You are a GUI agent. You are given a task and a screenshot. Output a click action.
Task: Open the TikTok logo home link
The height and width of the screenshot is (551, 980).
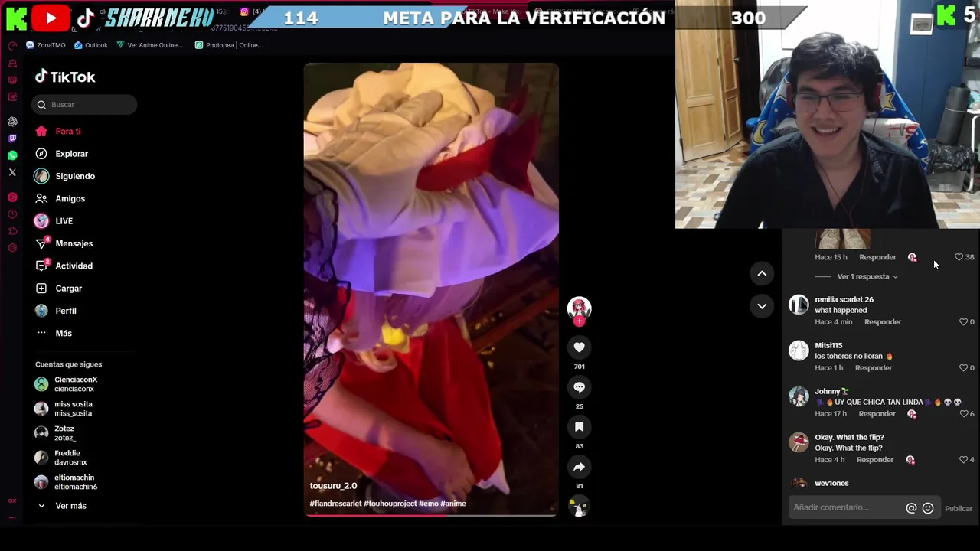coord(65,77)
